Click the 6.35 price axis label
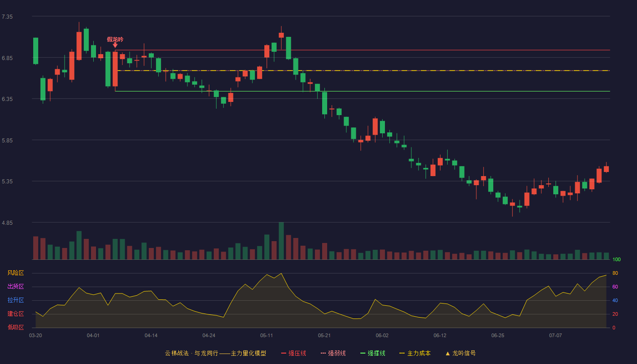The height and width of the screenshot is (364, 637). pos(7,99)
